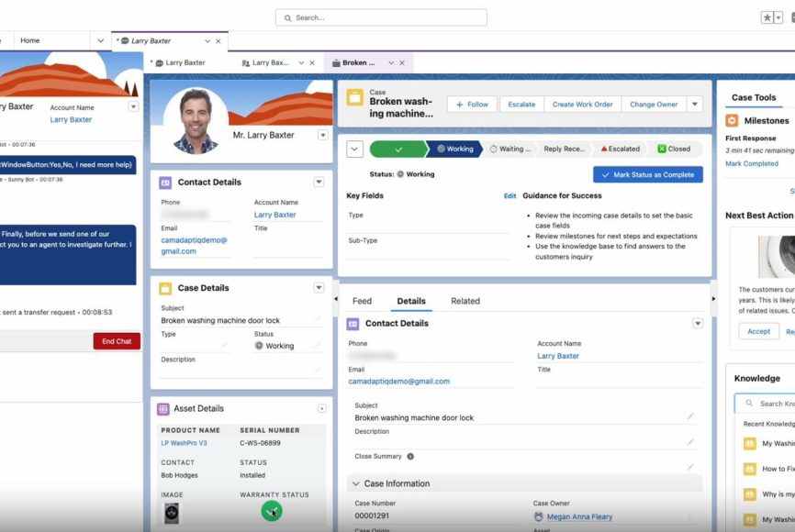The image size is (795, 532).
Task: Open the Contact Details card dropdown in the left panel
Action: [x=319, y=183]
